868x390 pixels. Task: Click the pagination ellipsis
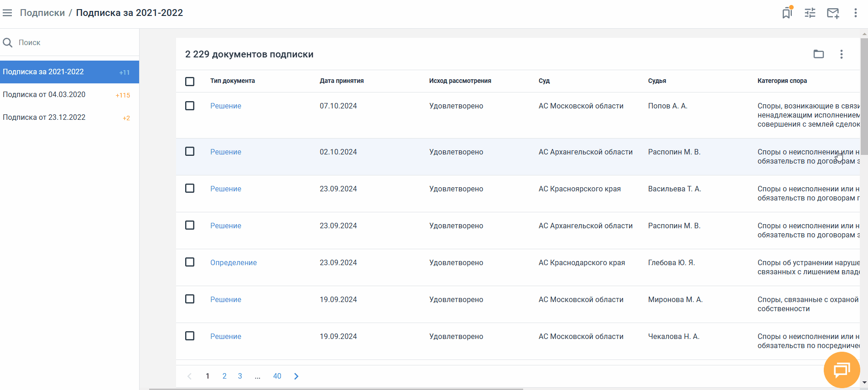tap(258, 376)
